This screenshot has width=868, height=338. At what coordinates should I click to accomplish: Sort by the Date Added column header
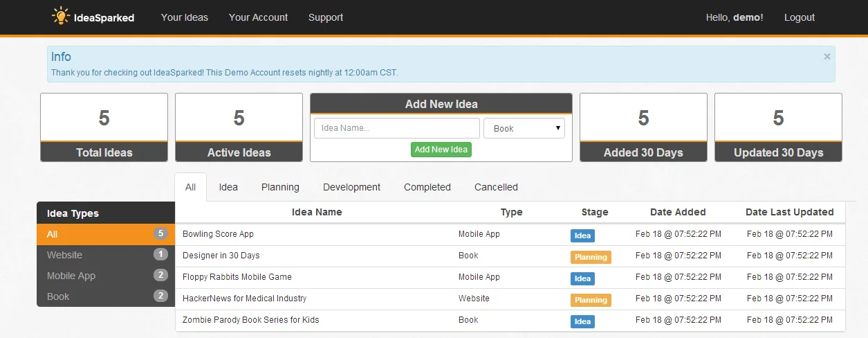coord(678,212)
